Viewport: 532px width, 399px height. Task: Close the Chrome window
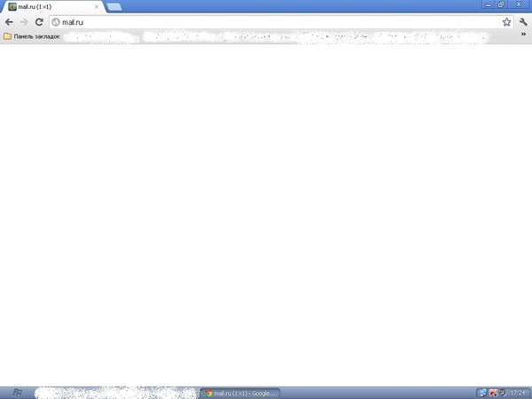click(x=519, y=4)
